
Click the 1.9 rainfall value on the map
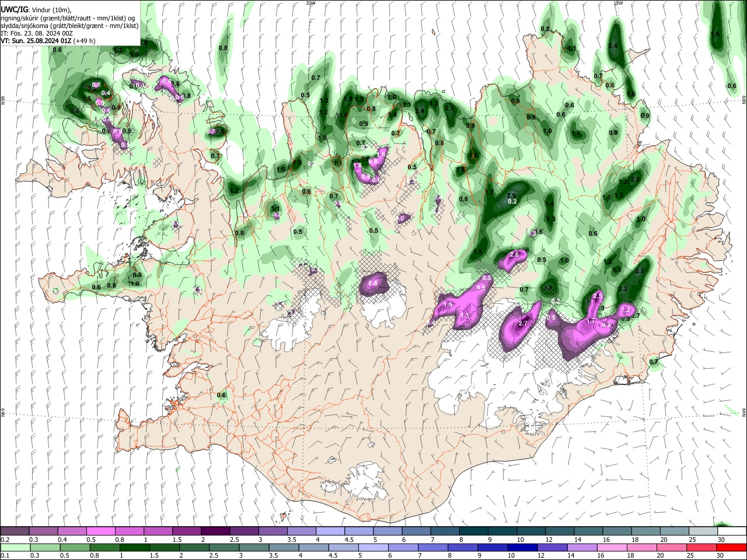[x=548, y=288]
